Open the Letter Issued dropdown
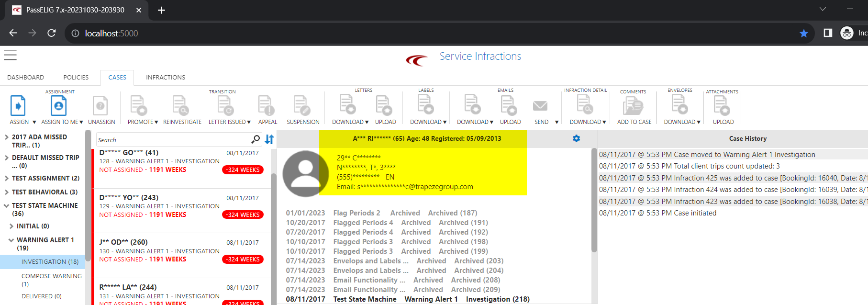 coord(229,122)
